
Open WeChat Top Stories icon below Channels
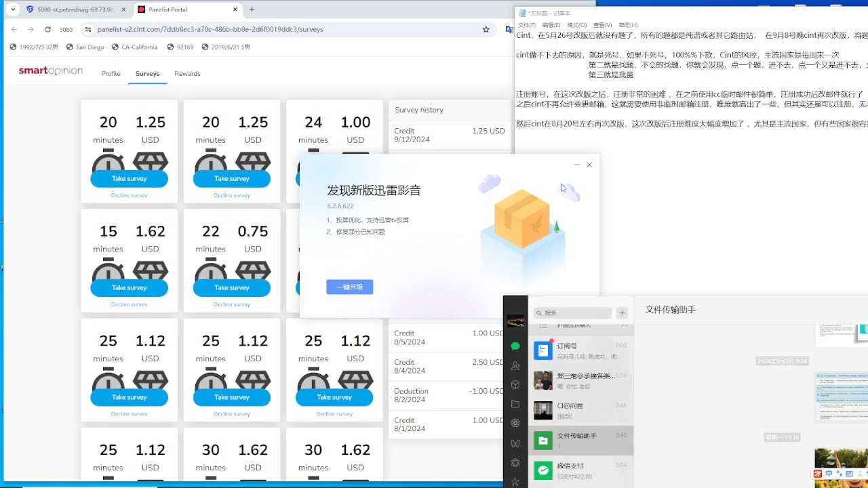coord(515,463)
